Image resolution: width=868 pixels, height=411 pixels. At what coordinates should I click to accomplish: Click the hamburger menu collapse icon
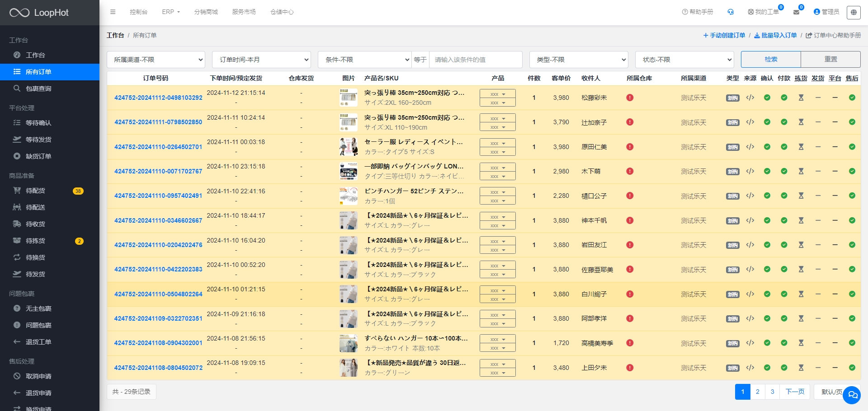tap(113, 12)
